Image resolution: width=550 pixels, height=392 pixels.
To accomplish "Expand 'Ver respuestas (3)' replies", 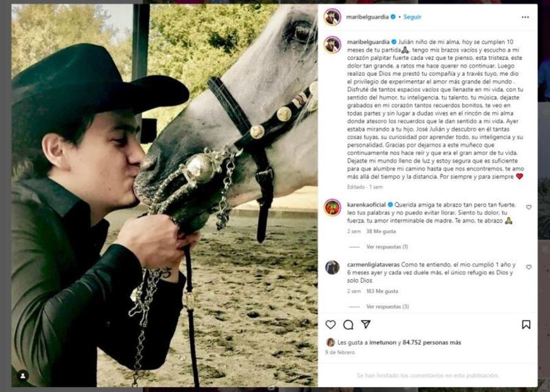I will (x=387, y=307).
